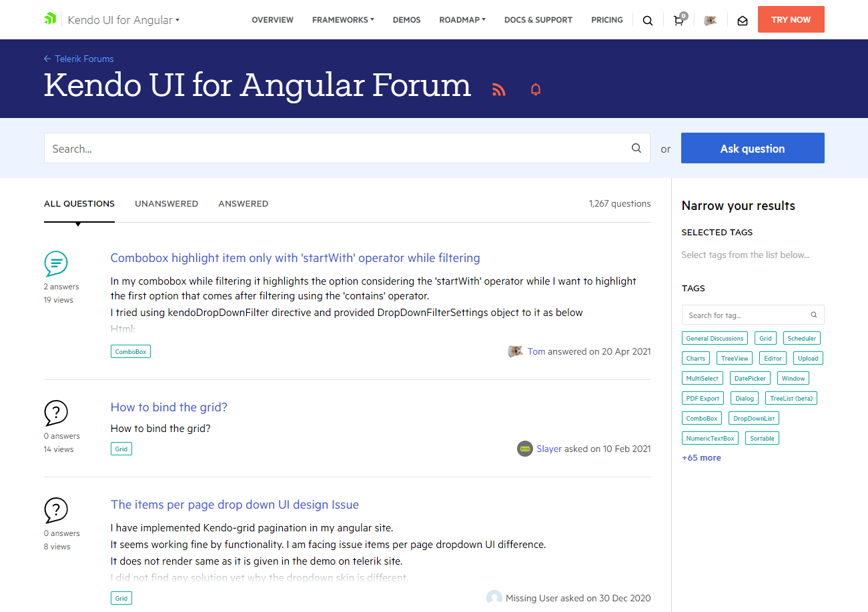Switch to the Unanswered tab
This screenshot has width=868, height=612.
pos(166,204)
